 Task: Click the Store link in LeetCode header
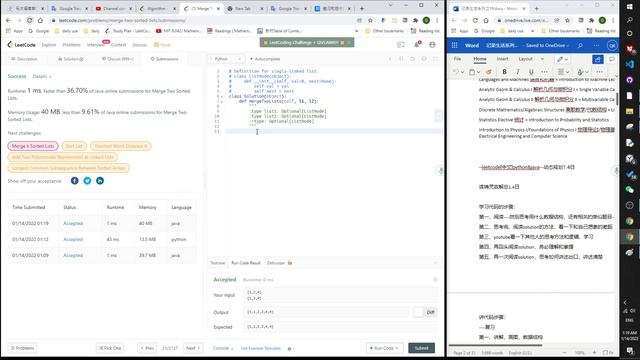162,44
